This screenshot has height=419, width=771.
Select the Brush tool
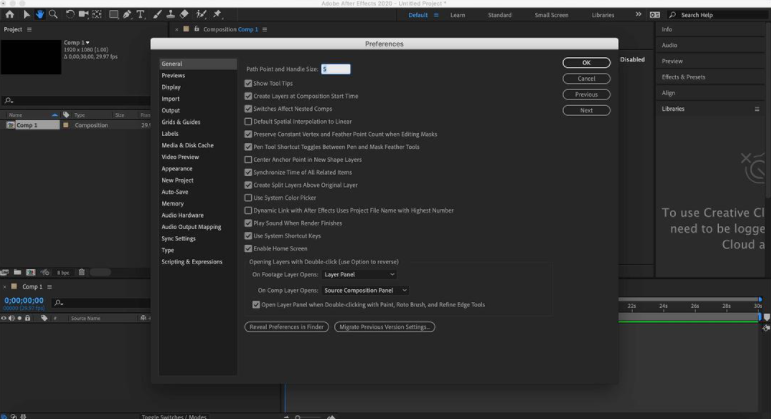click(157, 14)
